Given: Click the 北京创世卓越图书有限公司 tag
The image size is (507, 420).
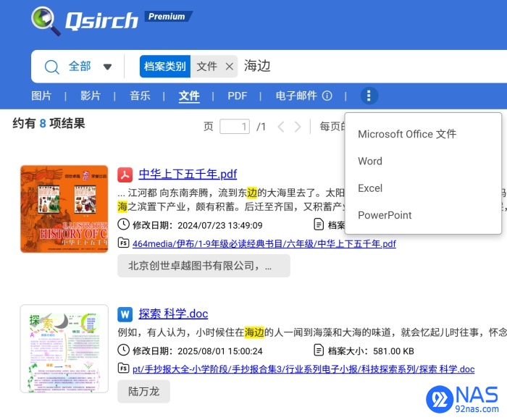Looking at the screenshot, I should coord(204,266).
